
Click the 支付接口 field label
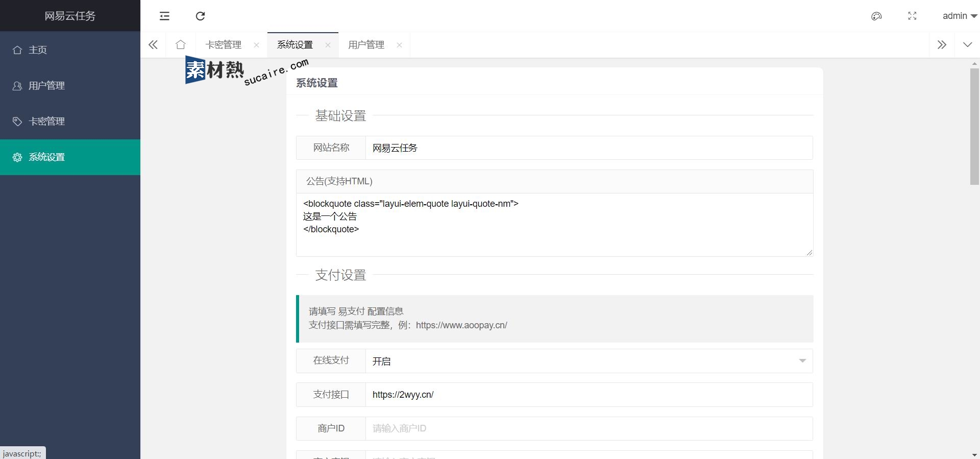pyautogui.click(x=331, y=395)
